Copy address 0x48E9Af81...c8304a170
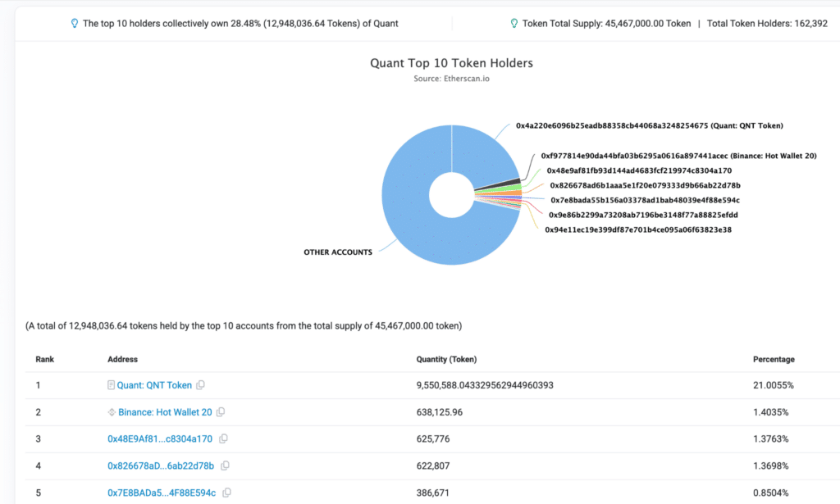Viewport: 840px width, 504px height. (x=223, y=438)
